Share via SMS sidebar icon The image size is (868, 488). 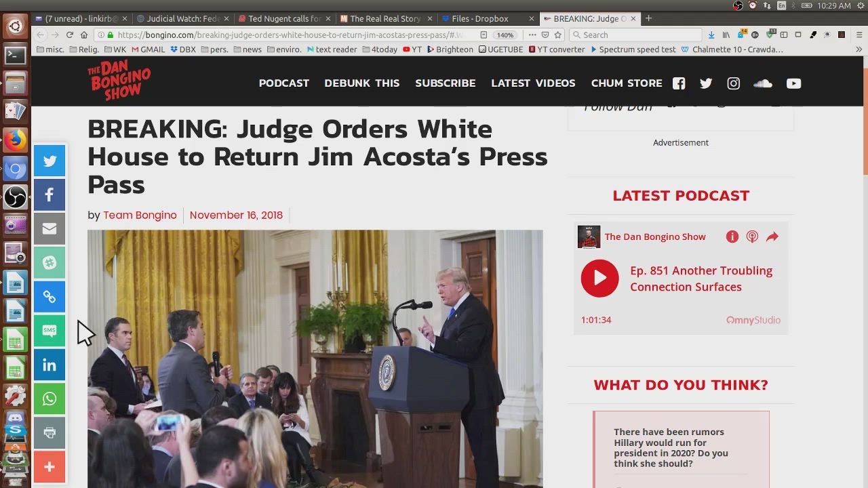click(50, 331)
